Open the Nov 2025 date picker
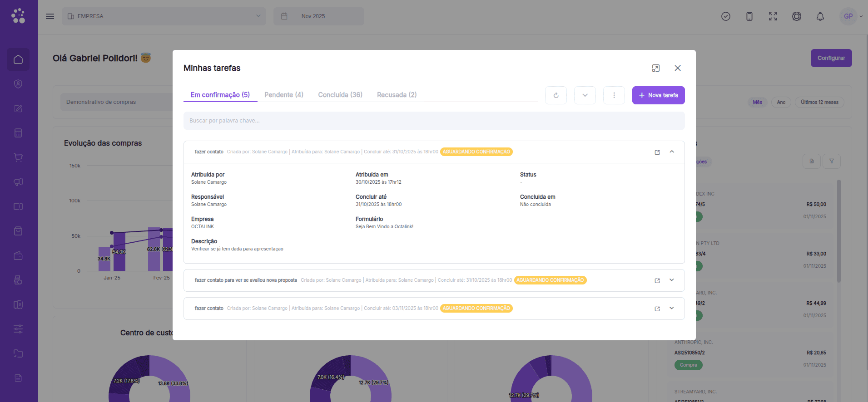The width and height of the screenshot is (868, 402). (319, 16)
